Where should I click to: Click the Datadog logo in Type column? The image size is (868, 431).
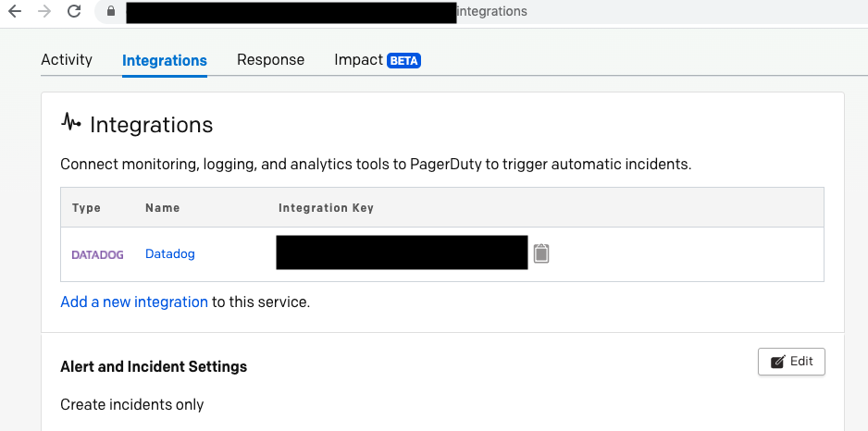pyautogui.click(x=97, y=254)
